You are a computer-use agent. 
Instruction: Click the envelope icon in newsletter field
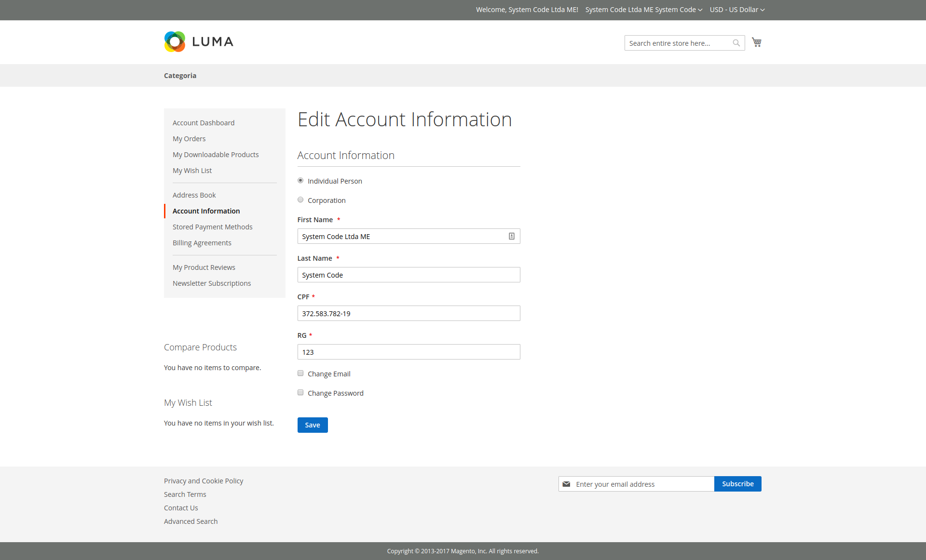(566, 484)
